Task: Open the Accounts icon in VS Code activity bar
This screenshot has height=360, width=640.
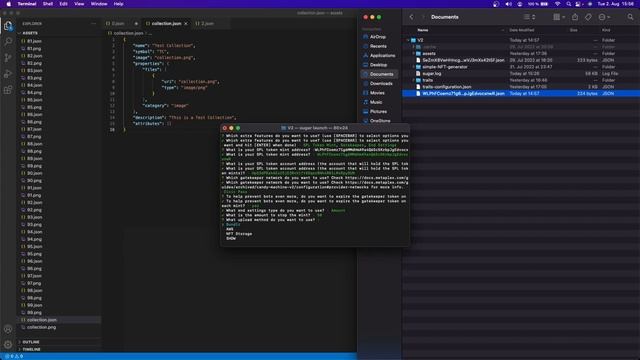Action: click(x=8, y=329)
